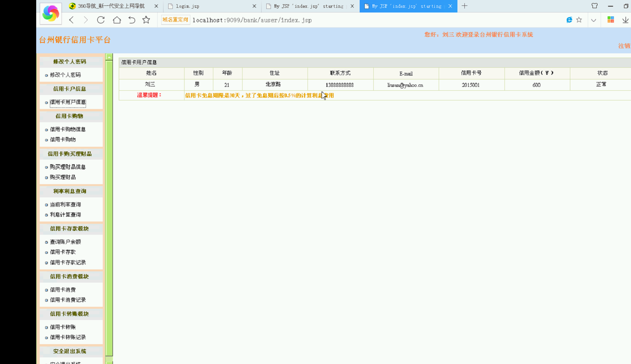Click the 域名重定向 badge in address bar
This screenshot has height=364, width=631.
(x=176, y=20)
